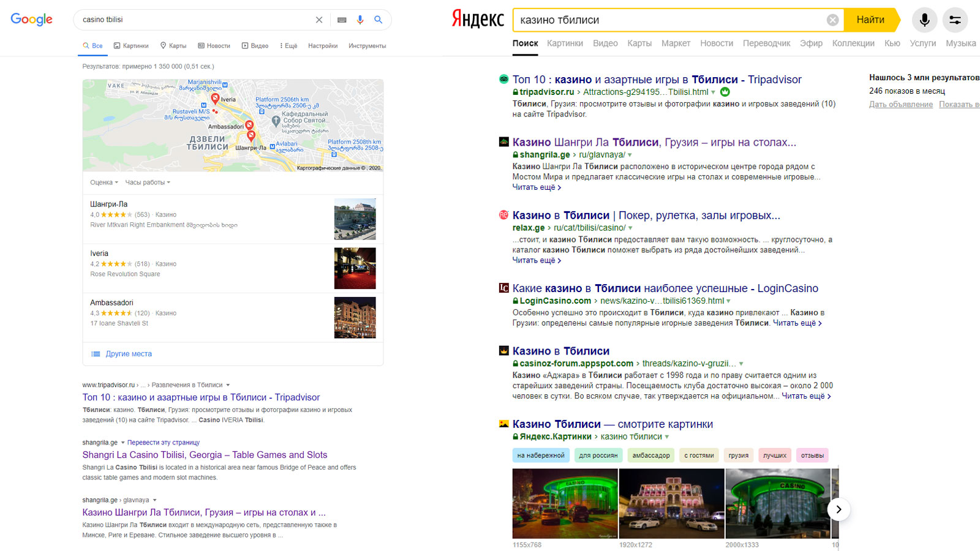Open Другие места more places link
The height and width of the screenshot is (551, 980).
(x=128, y=354)
